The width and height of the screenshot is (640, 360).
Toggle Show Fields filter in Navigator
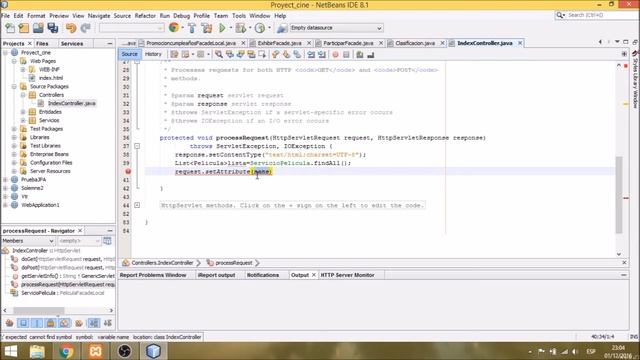(23, 323)
